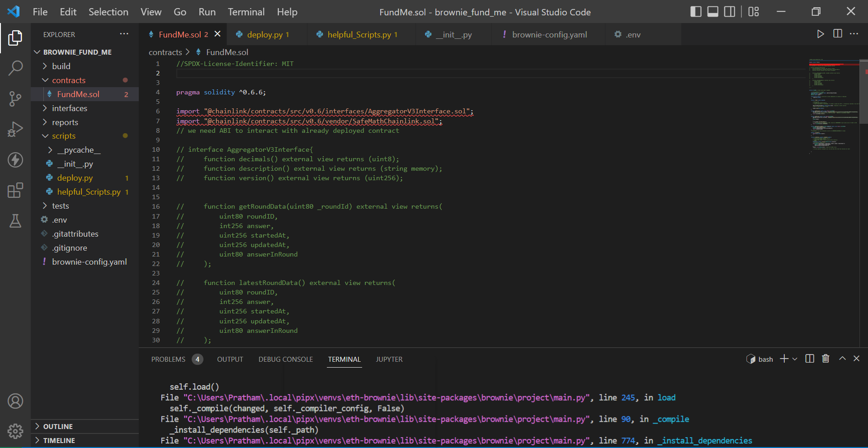This screenshot has width=868, height=448.
Task: Open the Search view in activity bar
Action: point(15,68)
